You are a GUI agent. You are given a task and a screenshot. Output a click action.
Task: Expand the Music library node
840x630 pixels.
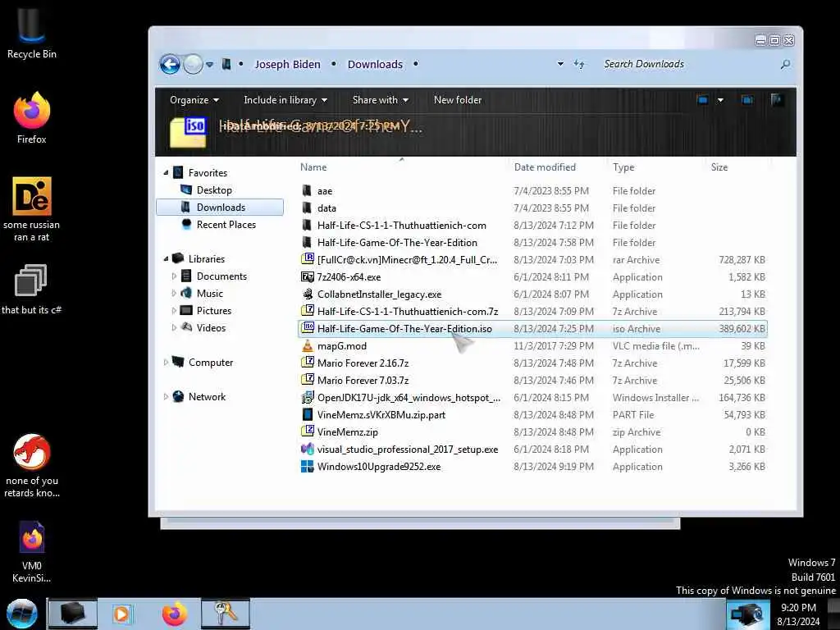point(174,294)
